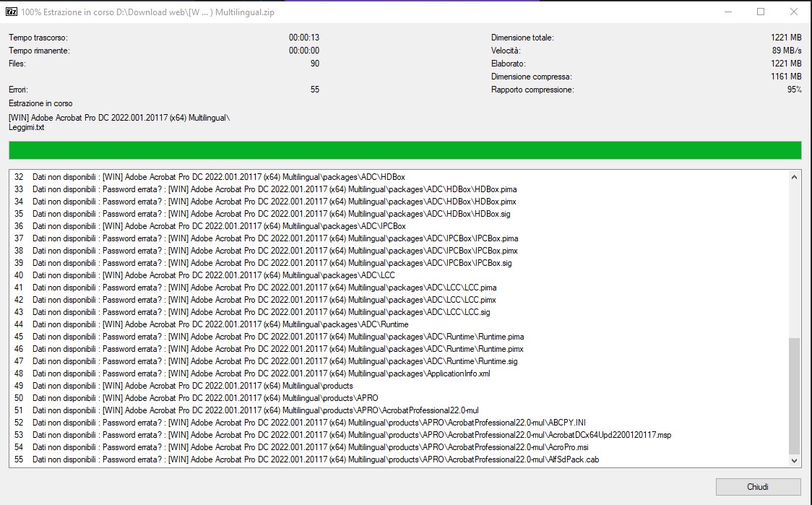The image size is (812, 505).
Task: Click the scroll down arrow of error list
Action: [x=794, y=460]
